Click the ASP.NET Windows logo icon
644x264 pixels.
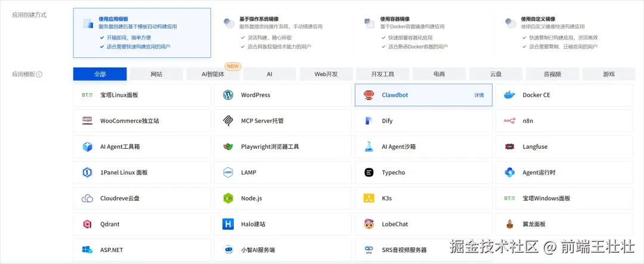87,250
